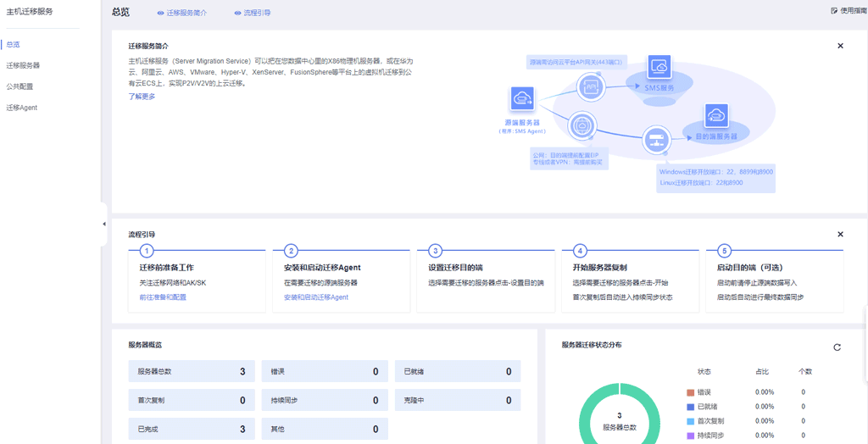Click step 4 circle in 流程引导
868x444 pixels.
click(580, 251)
